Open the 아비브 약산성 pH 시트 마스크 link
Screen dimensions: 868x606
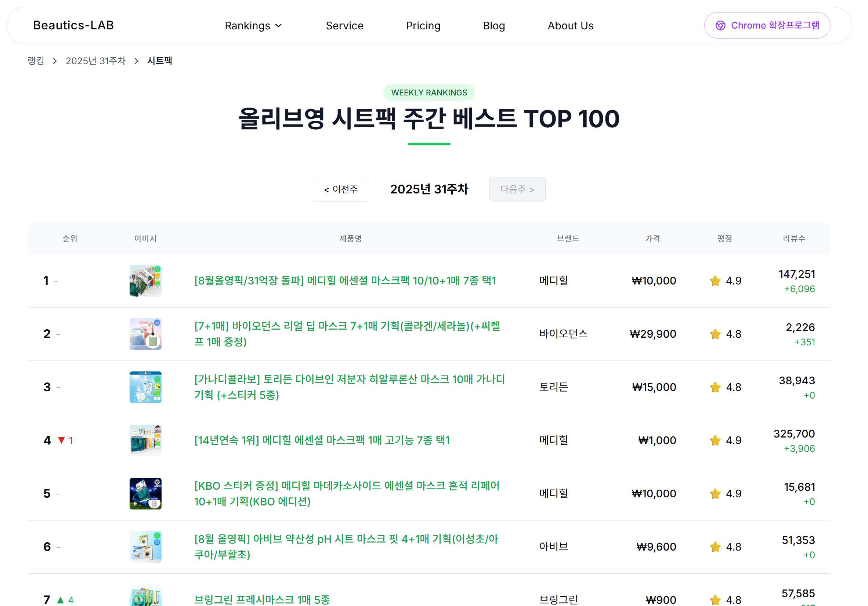[346, 547]
